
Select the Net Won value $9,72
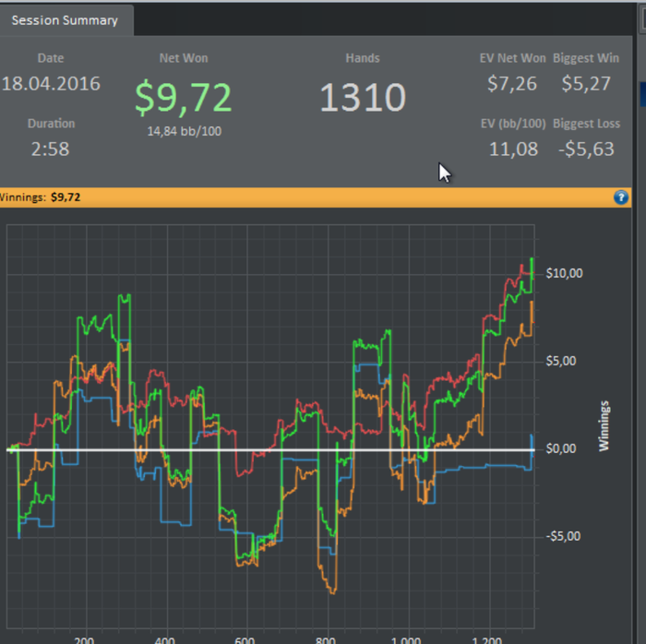(184, 98)
